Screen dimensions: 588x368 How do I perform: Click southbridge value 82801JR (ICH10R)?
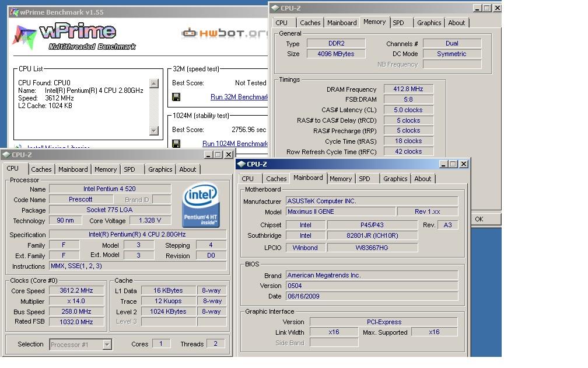[372, 235]
